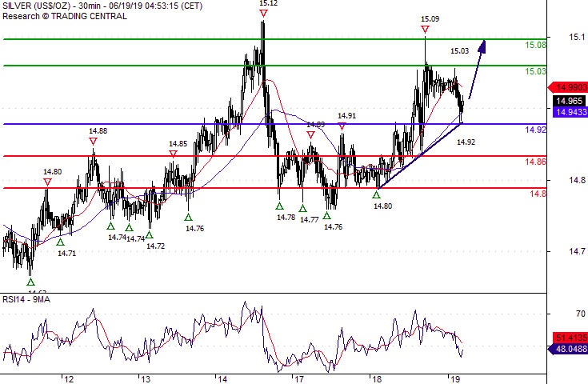Click the 14.7 price axis label

coord(577,251)
